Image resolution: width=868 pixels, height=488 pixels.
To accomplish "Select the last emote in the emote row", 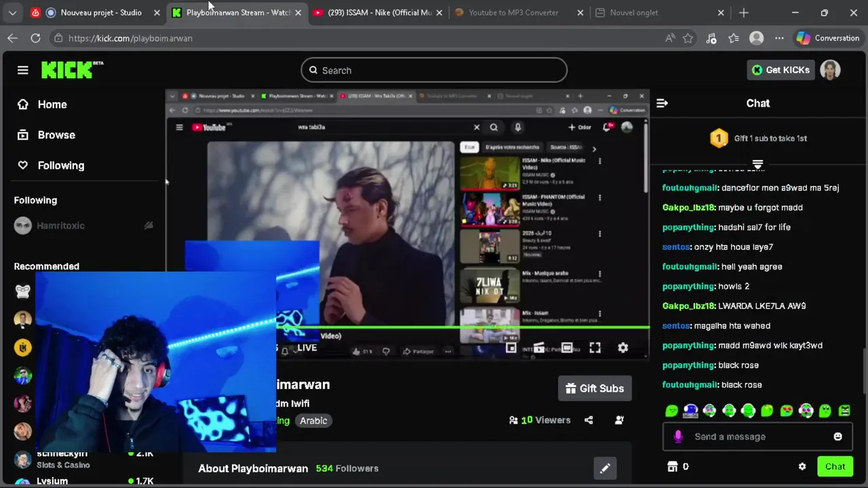I will (844, 410).
